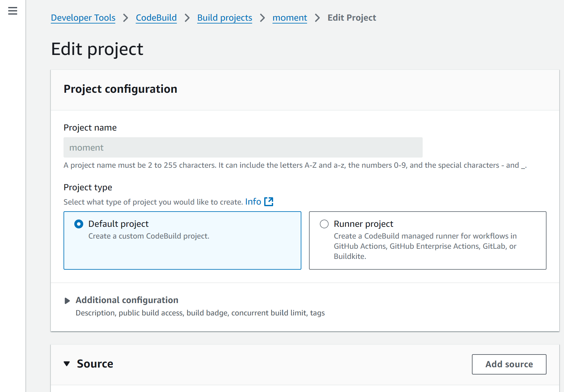Viewport: 564px width, 392px height.
Task: Click 'Create a custom CodeBuild project.' description
Action: pyautogui.click(x=149, y=236)
